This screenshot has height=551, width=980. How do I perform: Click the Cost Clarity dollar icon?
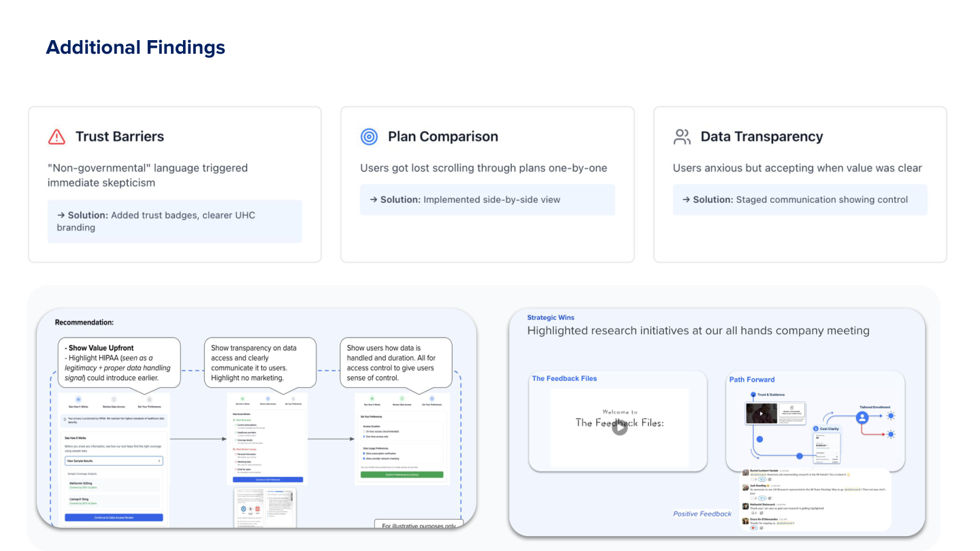tap(815, 429)
